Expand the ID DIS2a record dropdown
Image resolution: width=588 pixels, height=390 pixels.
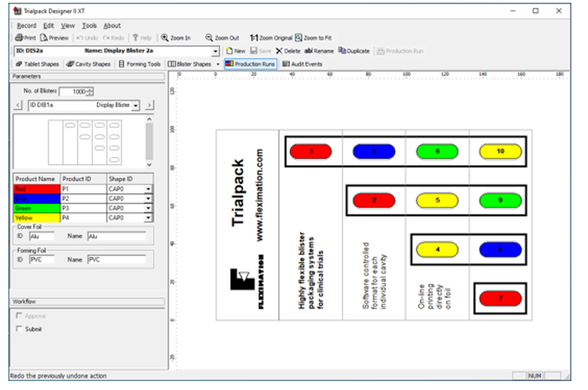[215, 51]
